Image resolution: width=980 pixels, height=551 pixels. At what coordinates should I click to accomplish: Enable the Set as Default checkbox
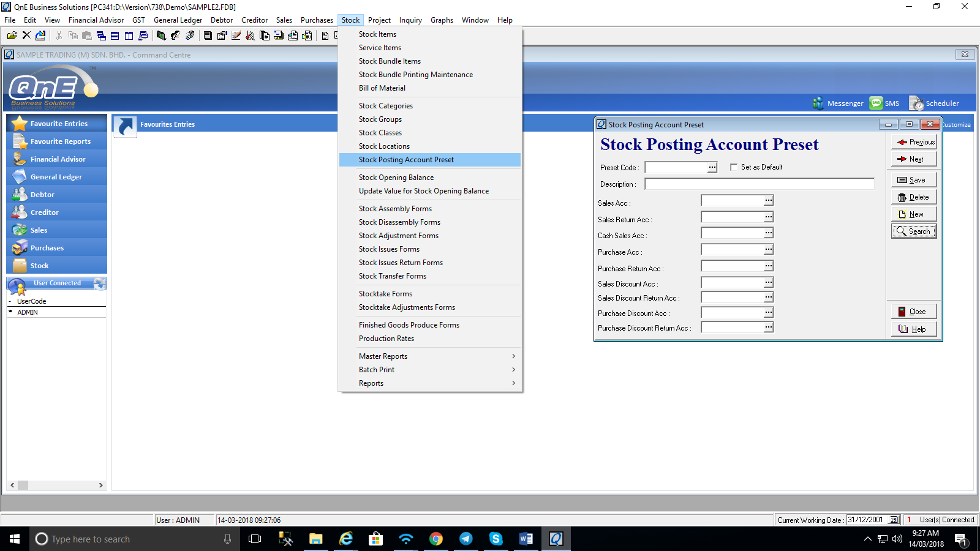click(x=734, y=167)
